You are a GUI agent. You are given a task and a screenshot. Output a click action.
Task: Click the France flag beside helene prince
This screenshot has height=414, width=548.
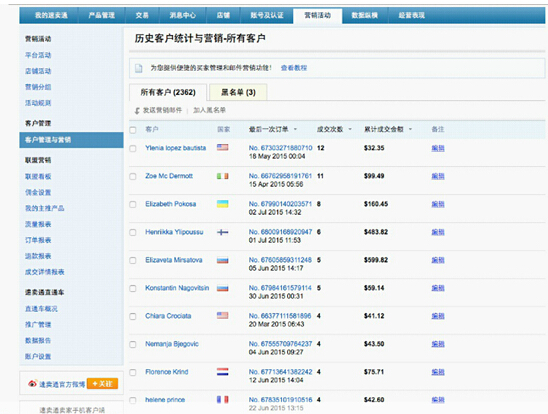coord(222,399)
